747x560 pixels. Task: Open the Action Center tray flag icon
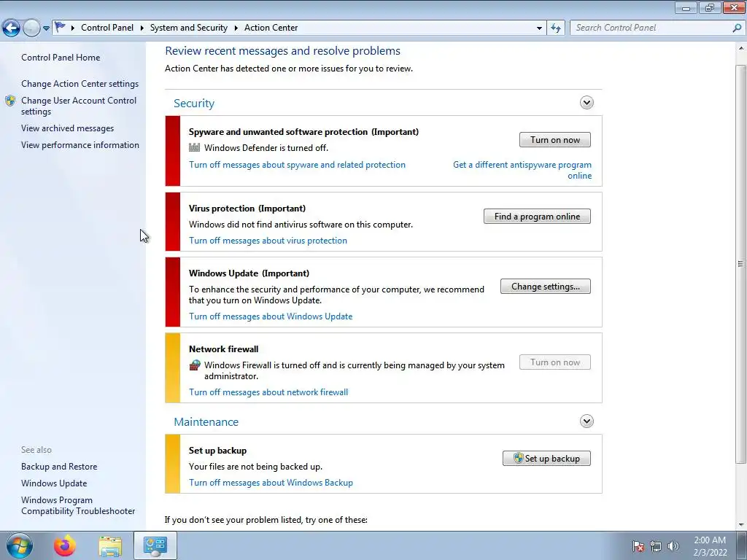638,546
